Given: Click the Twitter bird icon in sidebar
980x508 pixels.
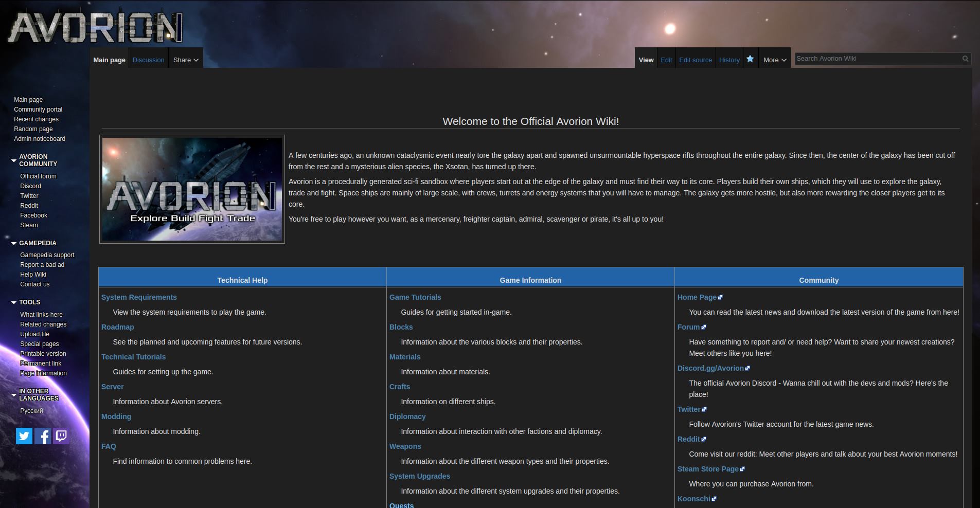Looking at the screenshot, I should pos(24,436).
